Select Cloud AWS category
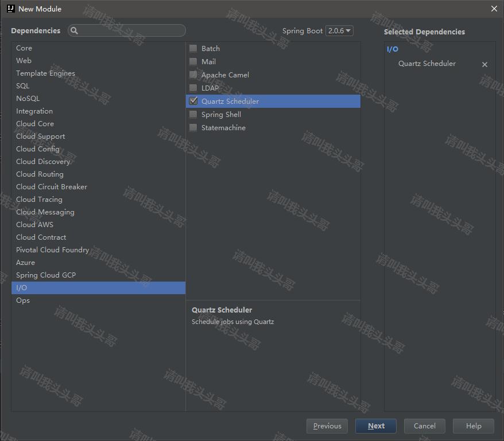The width and height of the screenshot is (504, 441). pyautogui.click(x=98, y=225)
